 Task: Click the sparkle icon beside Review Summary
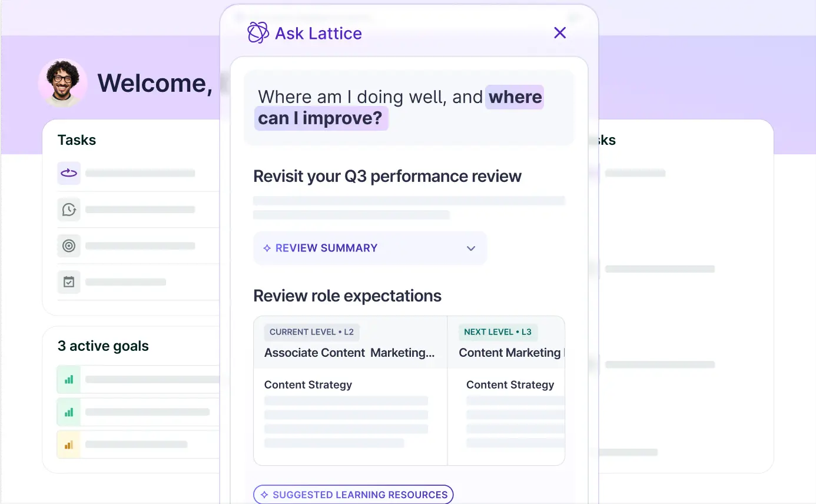pyautogui.click(x=267, y=248)
